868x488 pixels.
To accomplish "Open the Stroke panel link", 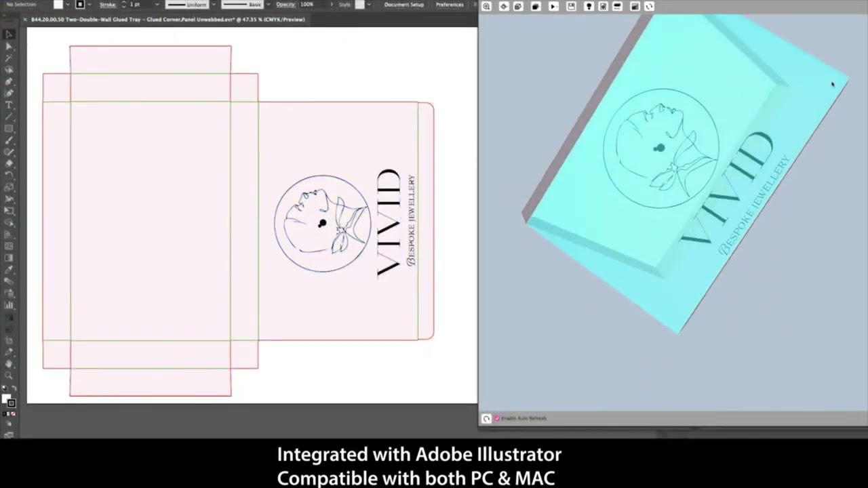I will (x=108, y=5).
